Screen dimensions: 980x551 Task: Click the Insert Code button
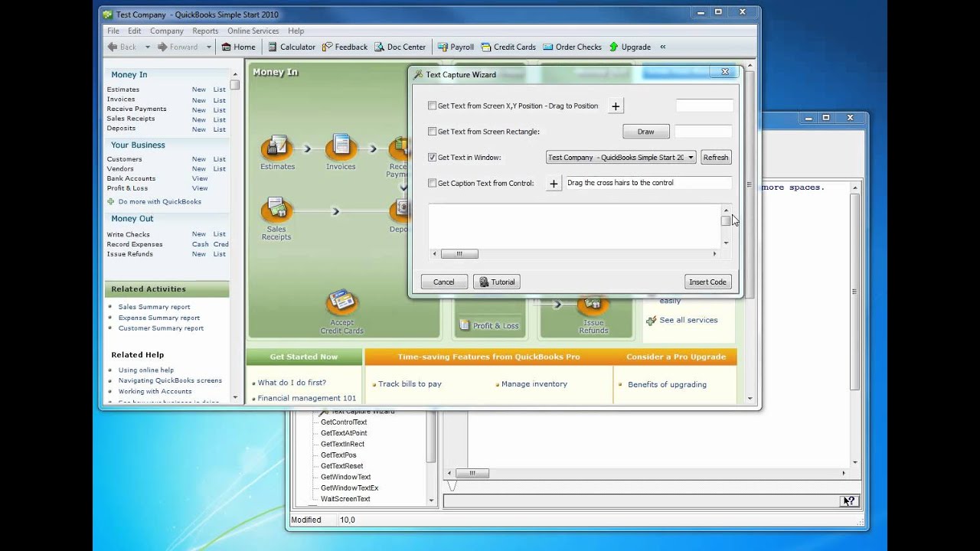click(707, 282)
